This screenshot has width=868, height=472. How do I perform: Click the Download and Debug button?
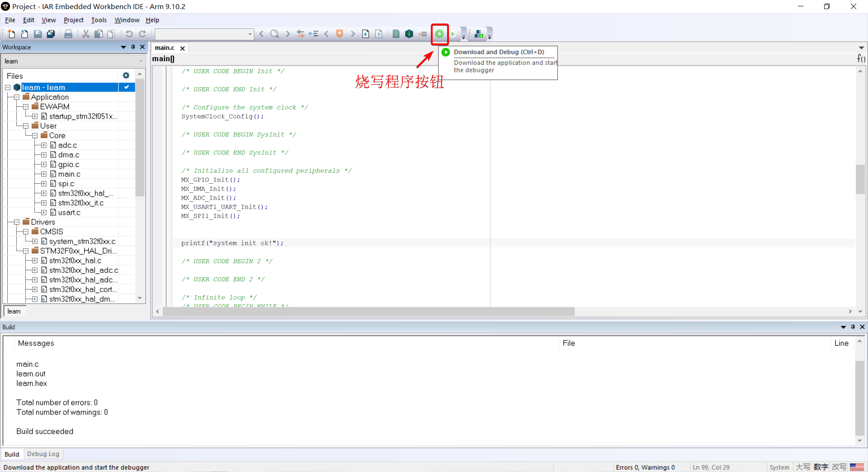coord(439,34)
